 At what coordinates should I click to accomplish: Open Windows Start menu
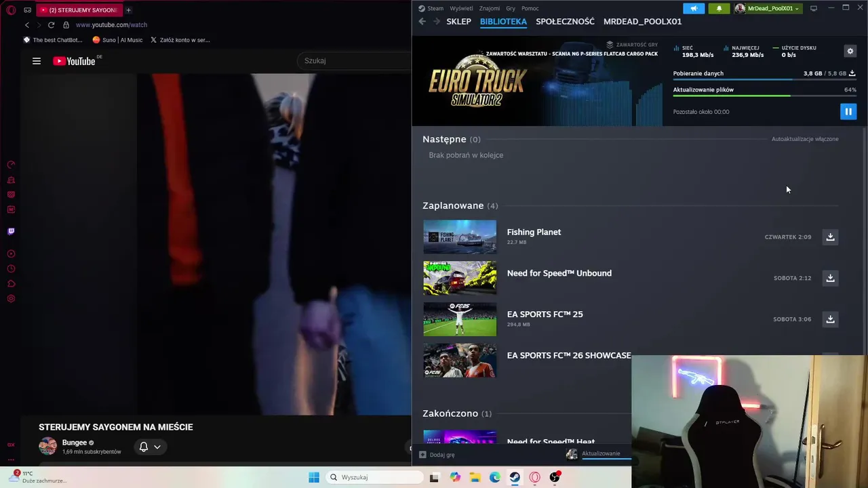tap(313, 477)
